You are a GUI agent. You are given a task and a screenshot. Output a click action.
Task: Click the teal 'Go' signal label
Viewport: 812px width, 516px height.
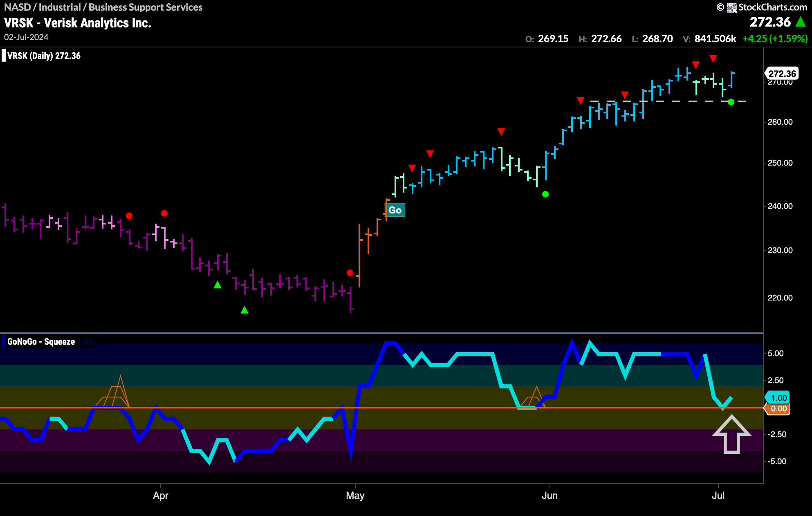tap(395, 210)
